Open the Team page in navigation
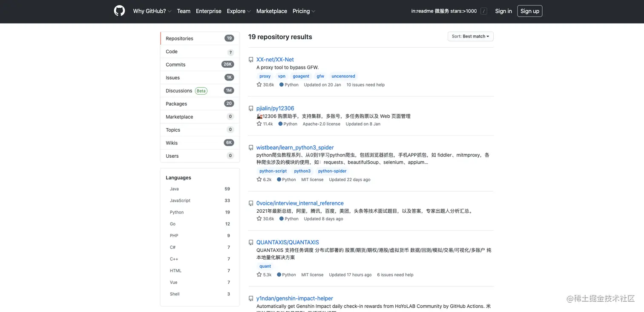Viewport: 644px width, 312px height. 184,11
